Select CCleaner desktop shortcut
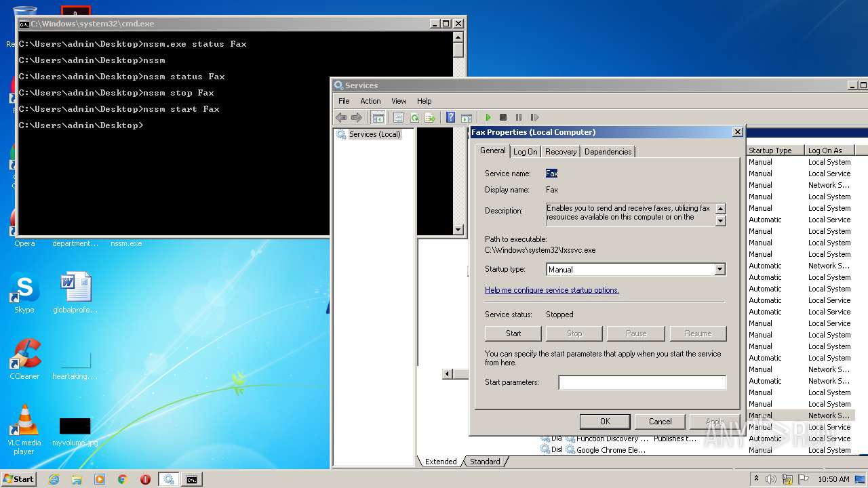Screen dimensions: 868x488 (24, 359)
